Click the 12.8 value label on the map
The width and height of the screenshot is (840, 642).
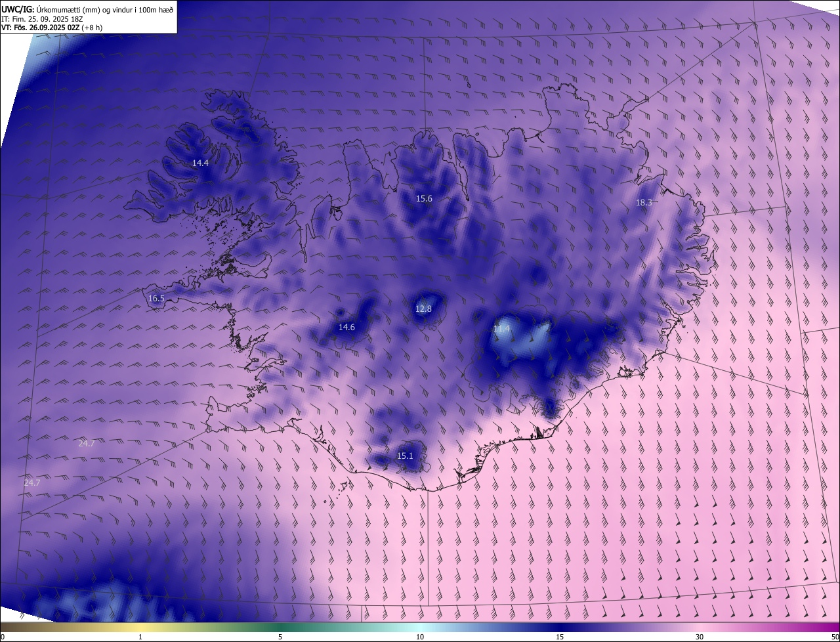(424, 309)
